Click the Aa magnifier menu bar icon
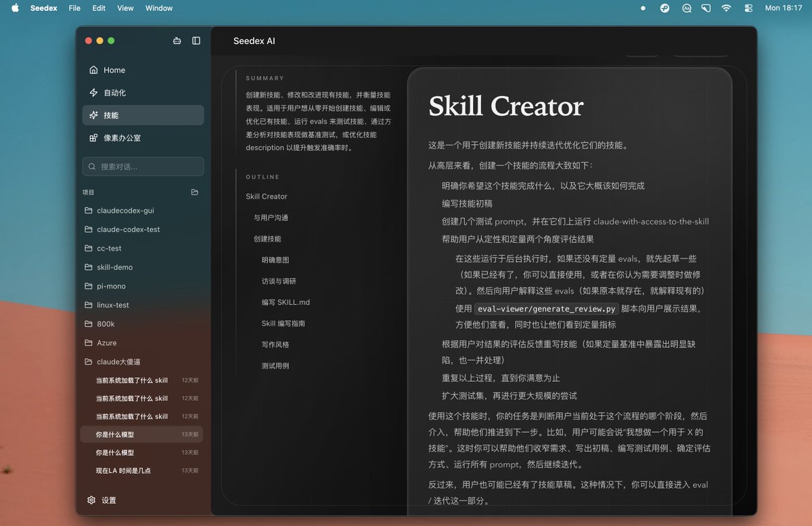Screen dimensions: 812x526 (687, 8)
